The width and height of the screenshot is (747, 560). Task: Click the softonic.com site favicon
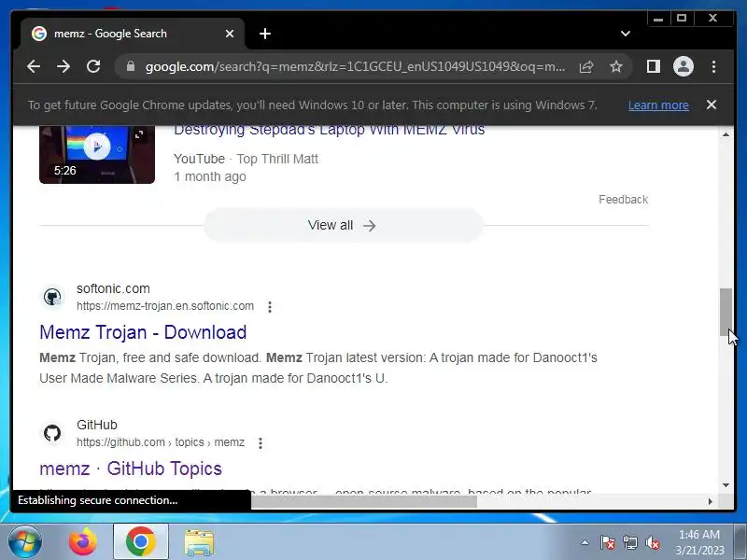tap(52, 297)
